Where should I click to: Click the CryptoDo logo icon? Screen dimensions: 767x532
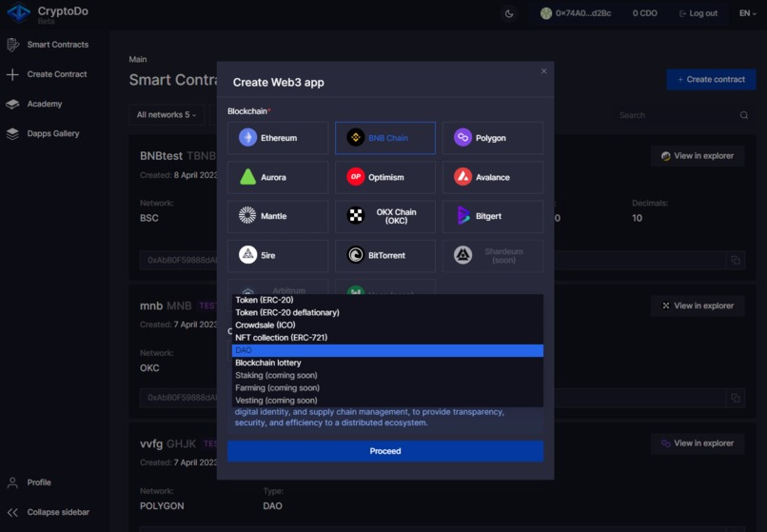coord(19,12)
